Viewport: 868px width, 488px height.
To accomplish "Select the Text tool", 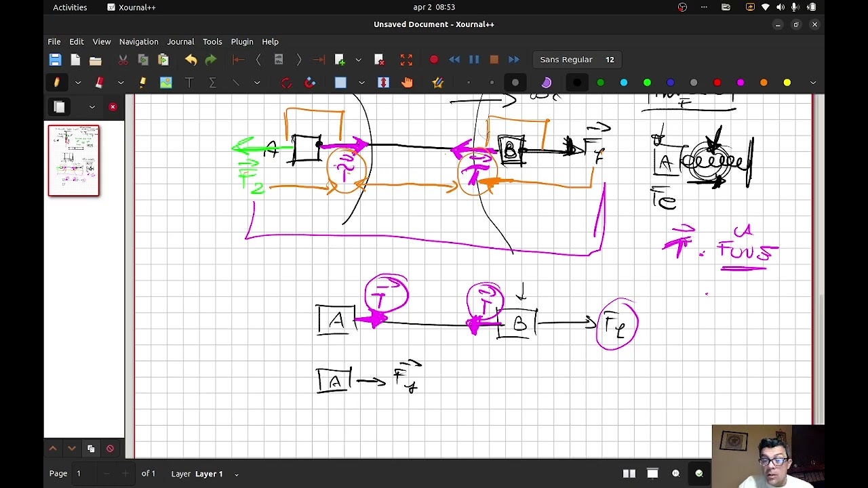I will click(x=189, y=83).
